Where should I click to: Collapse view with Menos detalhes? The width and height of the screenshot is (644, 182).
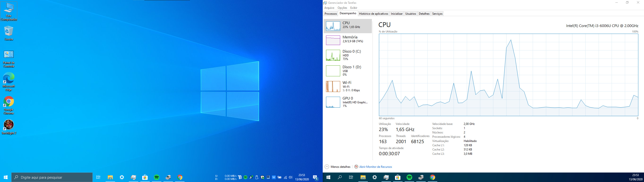coord(338,167)
